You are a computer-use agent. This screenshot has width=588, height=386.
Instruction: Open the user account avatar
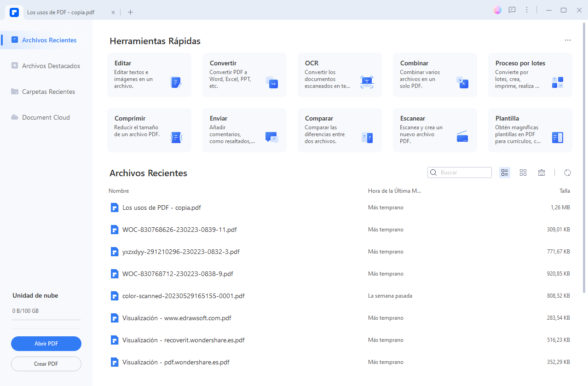pyautogui.click(x=497, y=10)
